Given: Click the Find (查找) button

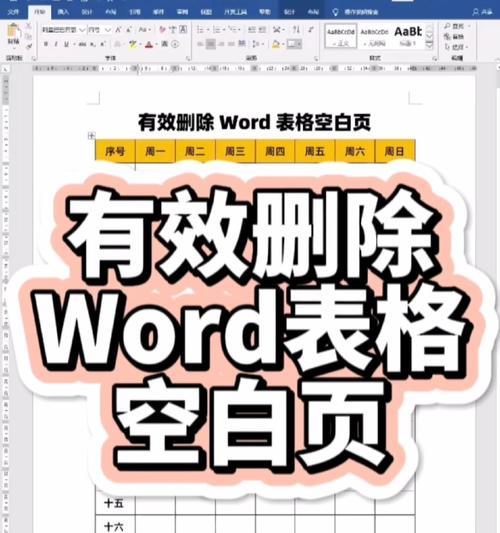Looking at the screenshot, I should pos(455,26).
